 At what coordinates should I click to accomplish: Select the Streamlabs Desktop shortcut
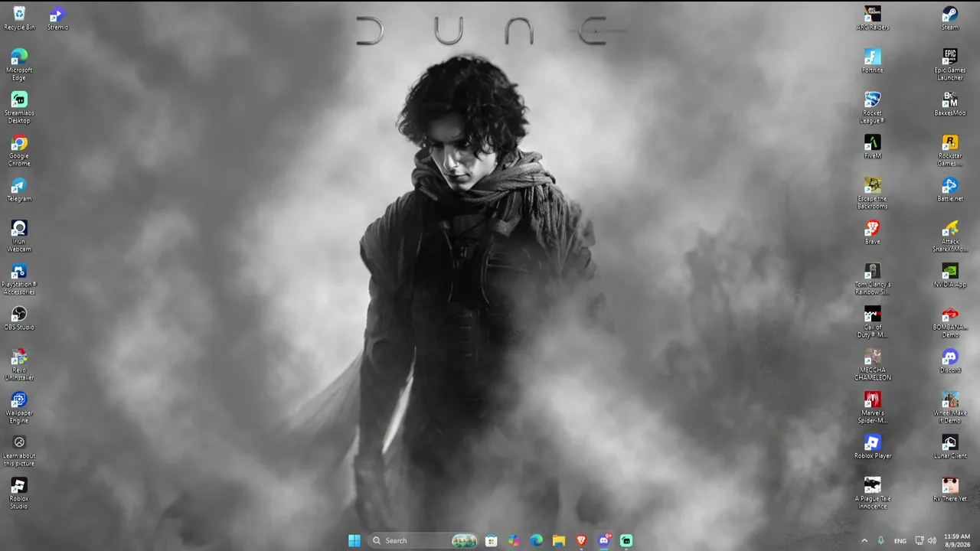19,108
